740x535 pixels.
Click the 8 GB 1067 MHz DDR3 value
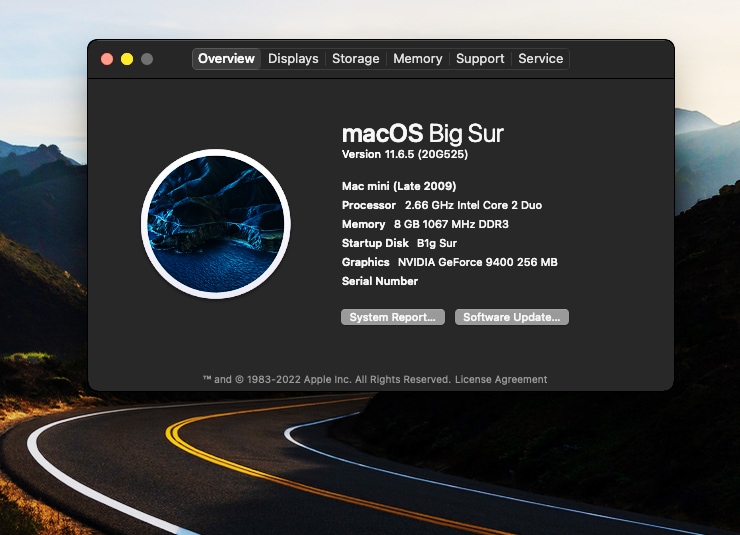point(451,224)
